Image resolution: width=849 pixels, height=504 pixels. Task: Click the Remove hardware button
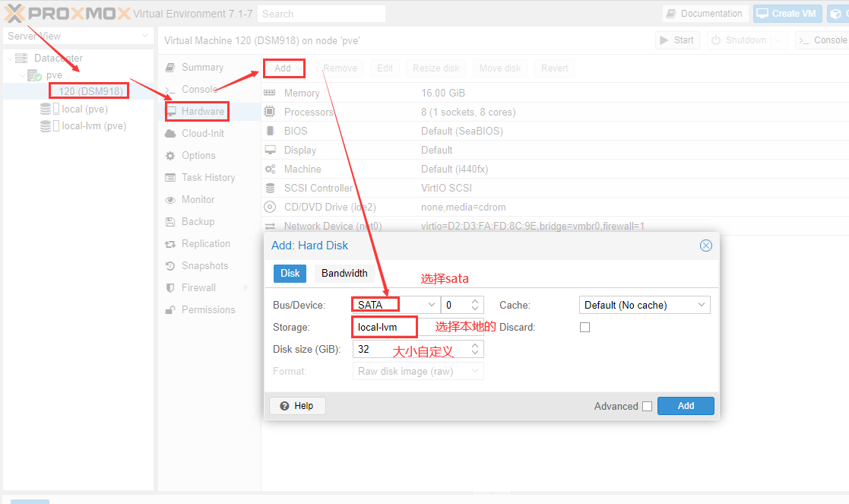(340, 68)
